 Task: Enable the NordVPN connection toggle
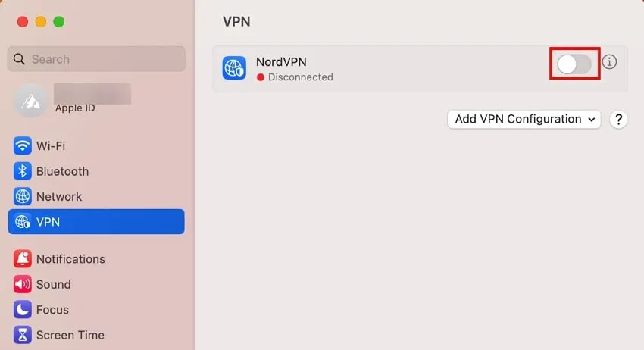(574, 64)
